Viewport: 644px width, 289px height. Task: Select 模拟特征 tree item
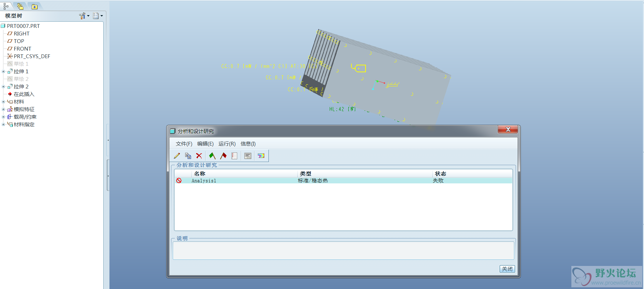tap(24, 109)
